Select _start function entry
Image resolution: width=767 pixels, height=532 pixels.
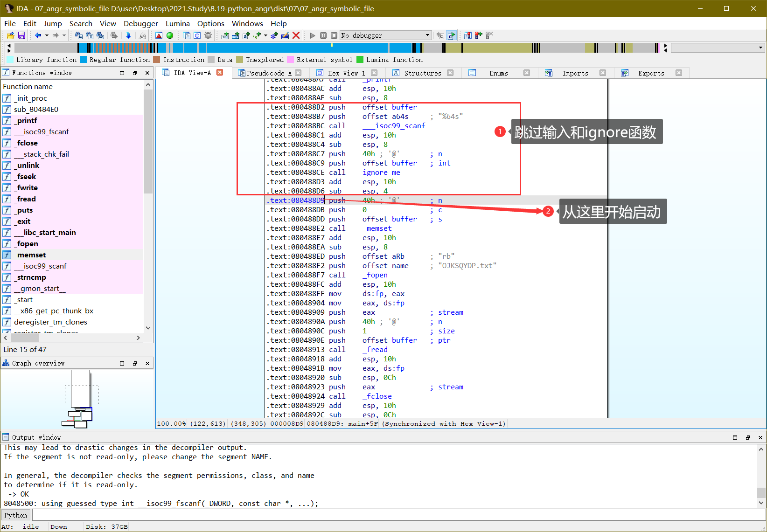72,299
